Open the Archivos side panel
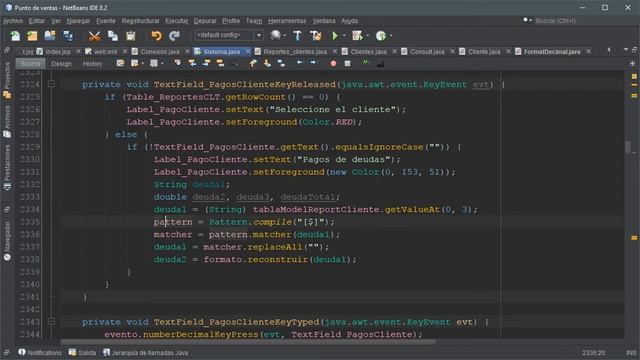The image size is (640, 360). pyautogui.click(x=7, y=122)
